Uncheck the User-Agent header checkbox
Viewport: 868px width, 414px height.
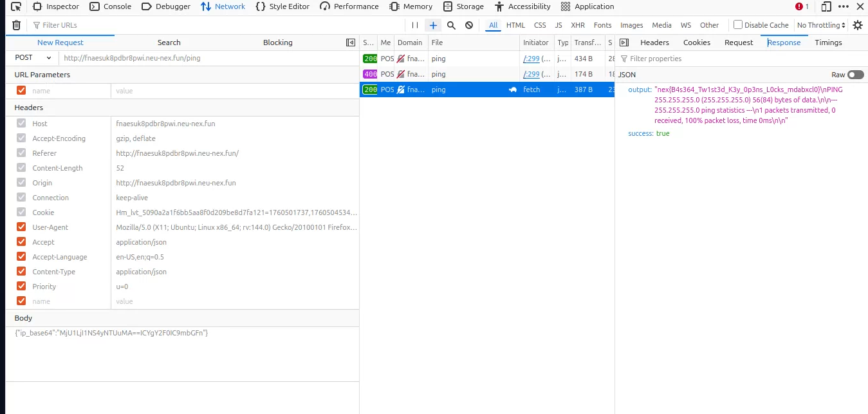[21, 227]
